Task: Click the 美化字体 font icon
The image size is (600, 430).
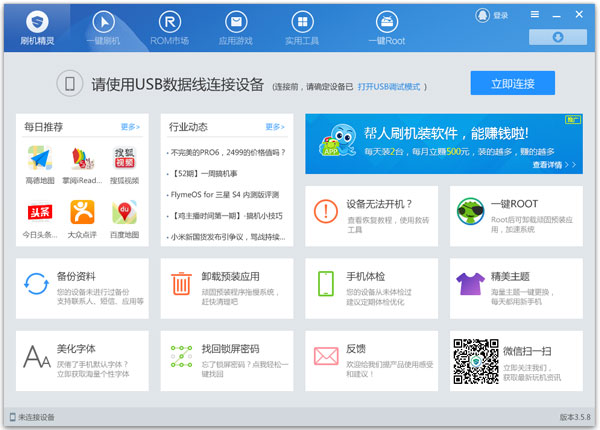Action: pyautogui.click(x=37, y=357)
